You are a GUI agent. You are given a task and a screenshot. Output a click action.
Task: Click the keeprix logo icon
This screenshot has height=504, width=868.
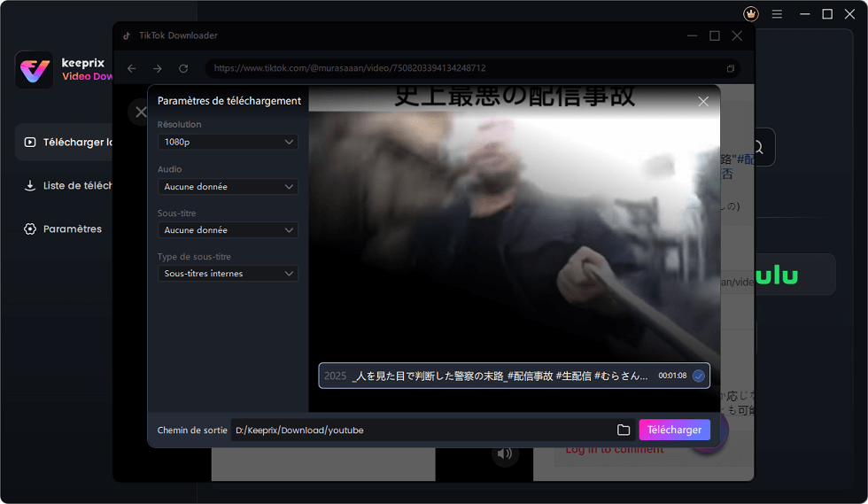[x=34, y=70]
